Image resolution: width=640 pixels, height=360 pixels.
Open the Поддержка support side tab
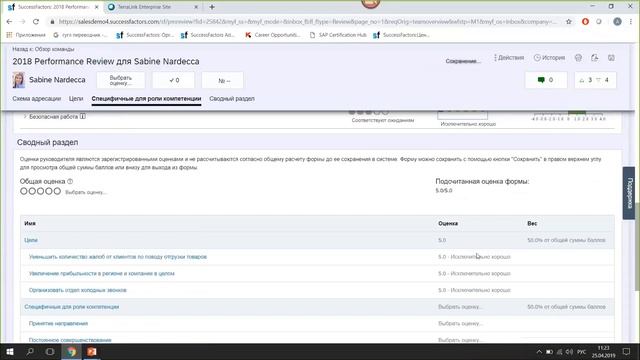[629, 193]
